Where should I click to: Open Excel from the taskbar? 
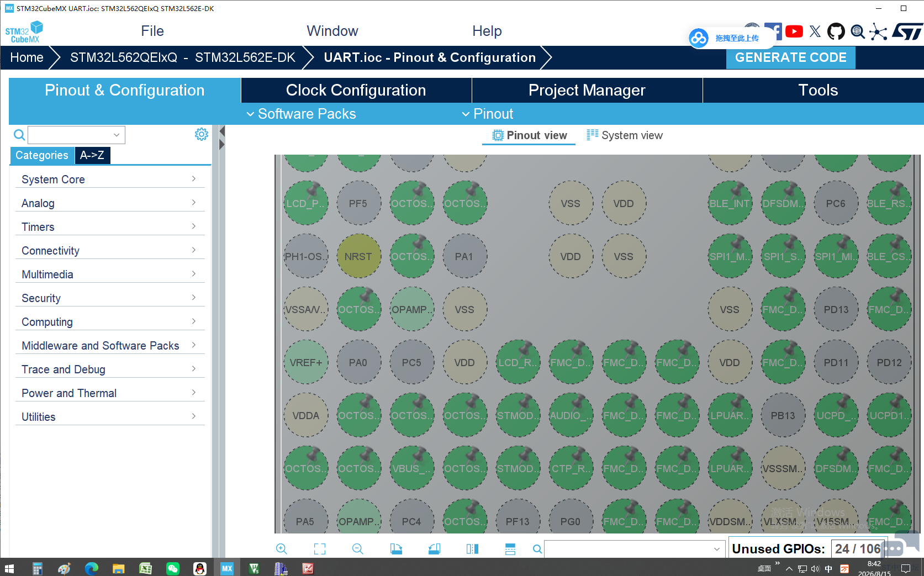[146, 568]
